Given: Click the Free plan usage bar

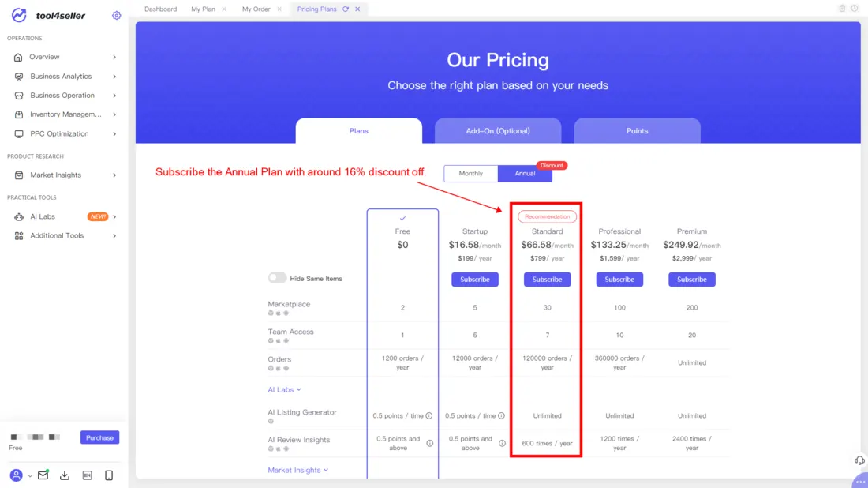Looking at the screenshot, I should coord(36,435).
